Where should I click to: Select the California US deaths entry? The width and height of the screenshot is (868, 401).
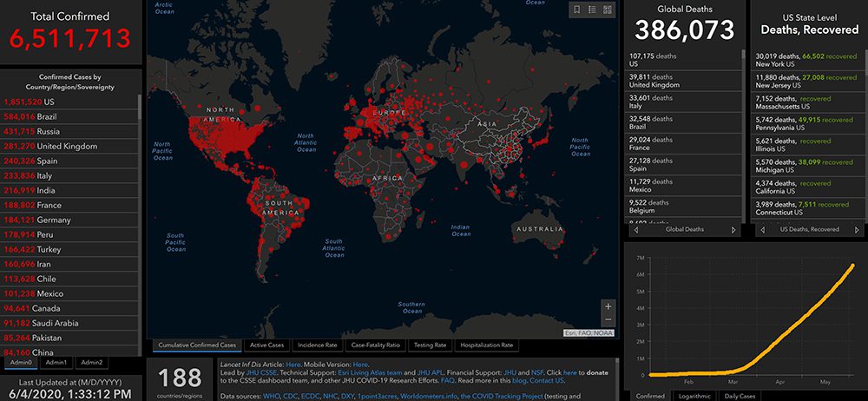click(x=806, y=187)
